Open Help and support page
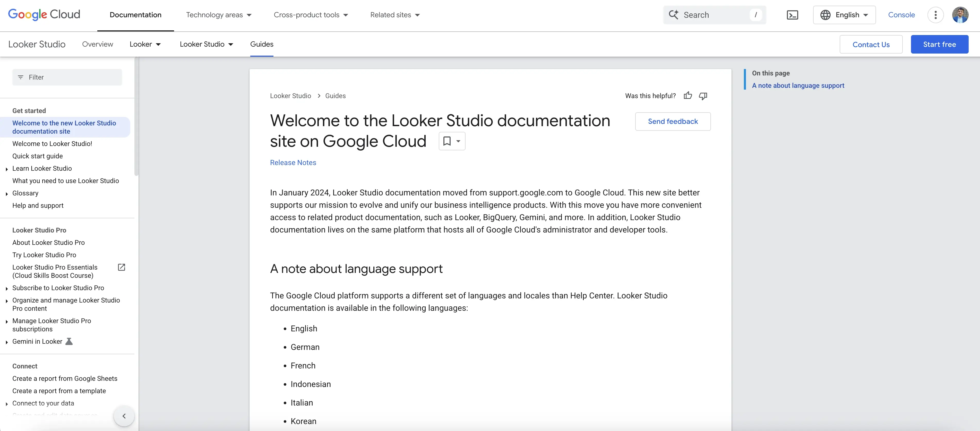980x431 pixels. pos(38,205)
